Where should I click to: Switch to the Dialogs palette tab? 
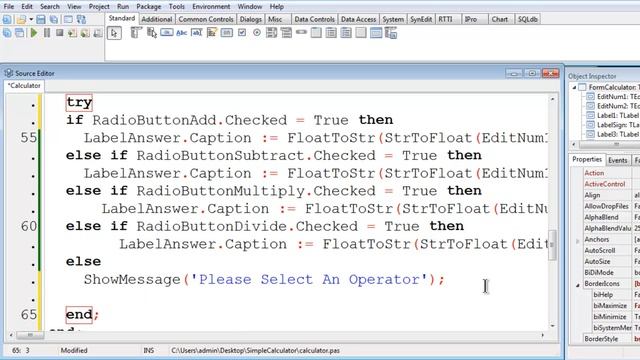coord(250,19)
